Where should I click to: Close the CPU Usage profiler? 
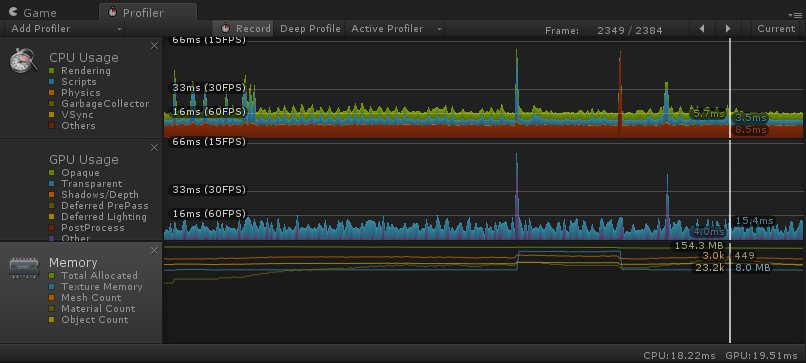tap(154, 46)
